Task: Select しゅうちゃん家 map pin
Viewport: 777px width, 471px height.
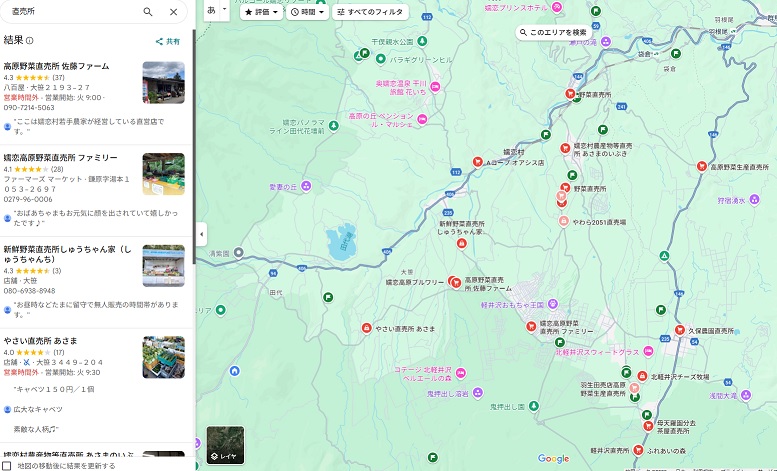Action: click(462, 243)
